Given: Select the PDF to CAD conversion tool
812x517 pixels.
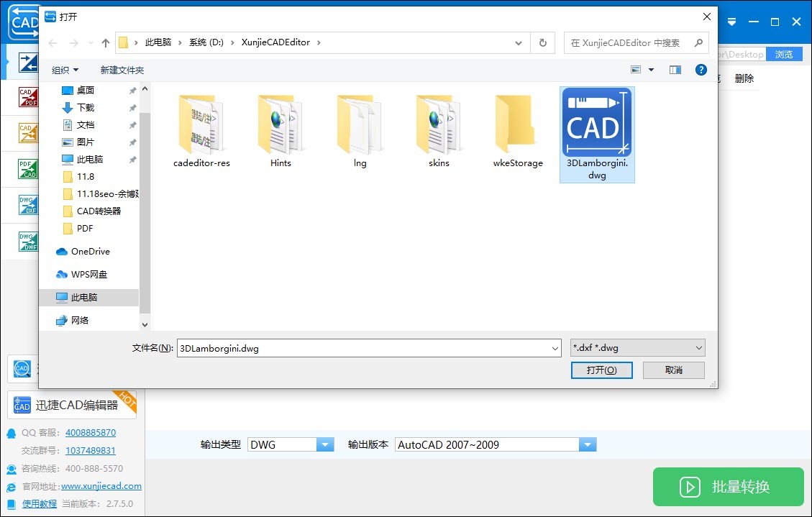Looking at the screenshot, I should point(29,169).
